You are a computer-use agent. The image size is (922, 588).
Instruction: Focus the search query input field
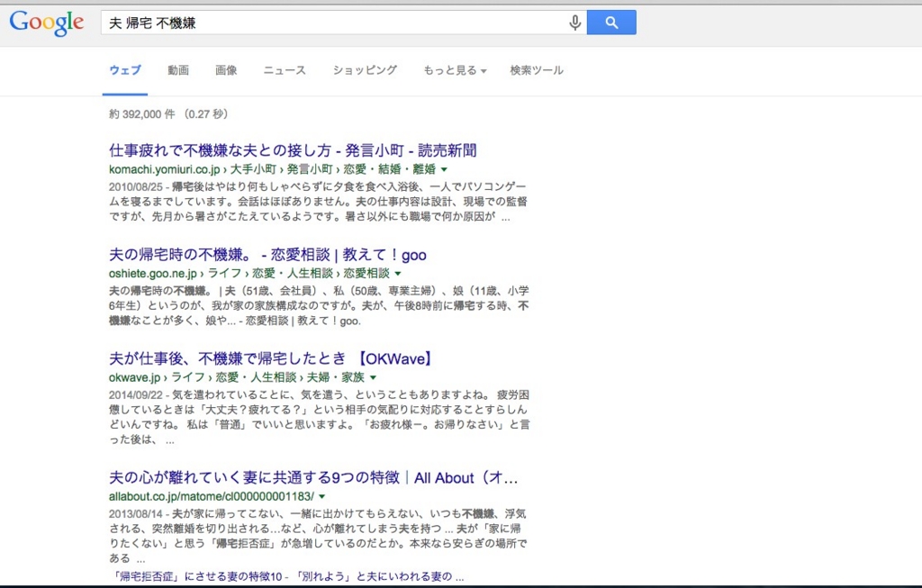[343, 23]
